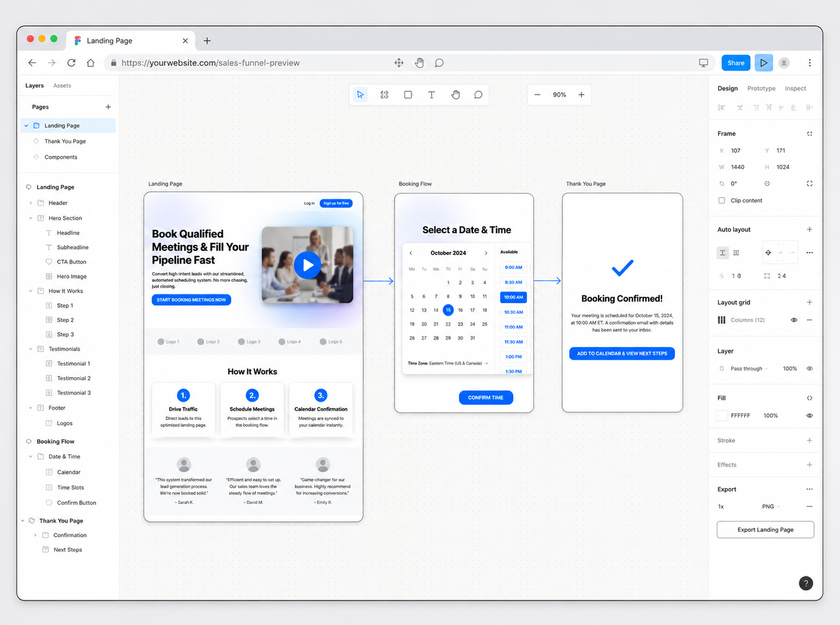Open a new browser tab
840x625 pixels.
(x=207, y=40)
